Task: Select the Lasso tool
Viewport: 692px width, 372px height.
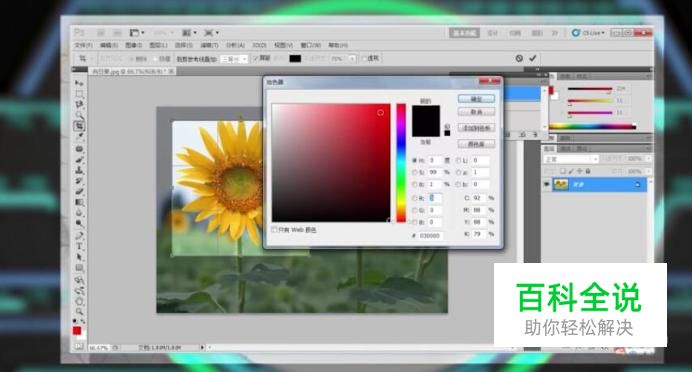Action: click(x=79, y=105)
